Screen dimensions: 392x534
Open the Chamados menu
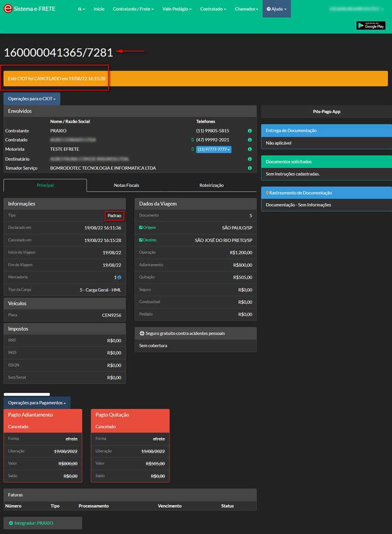[x=246, y=9]
